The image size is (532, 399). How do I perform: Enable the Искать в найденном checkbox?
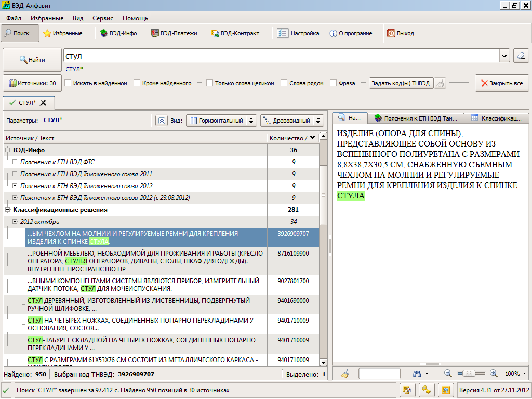pos(68,83)
